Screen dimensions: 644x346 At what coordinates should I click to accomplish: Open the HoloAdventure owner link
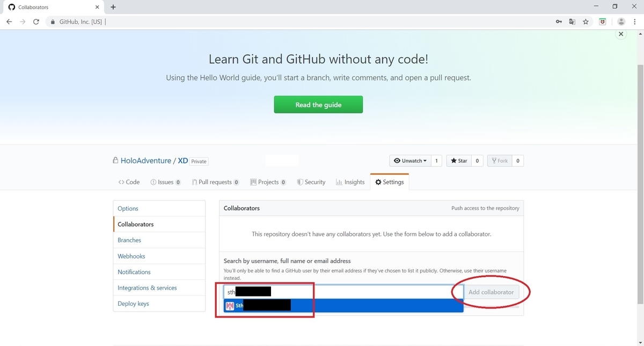click(x=145, y=161)
